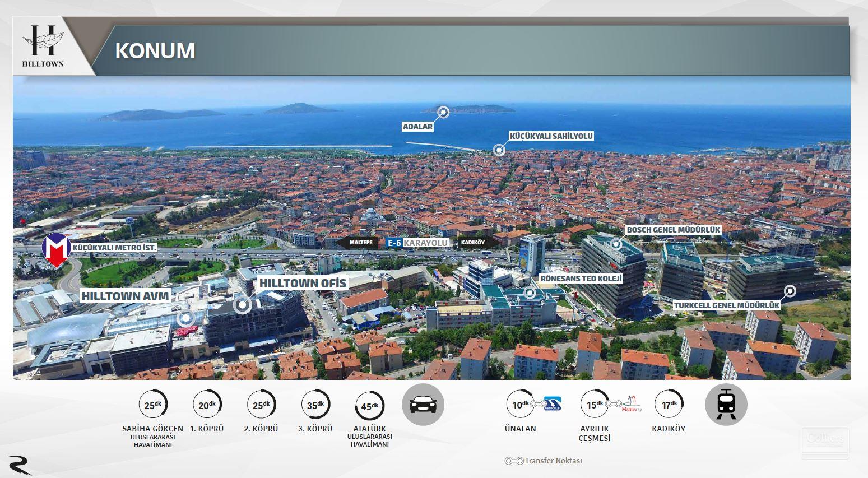This screenshot has height=478, width=868.
Task: Click the Marmaray logo beside Ayrılık Çeşmesi
Action: pyautogui.click(x=632, y=404)
